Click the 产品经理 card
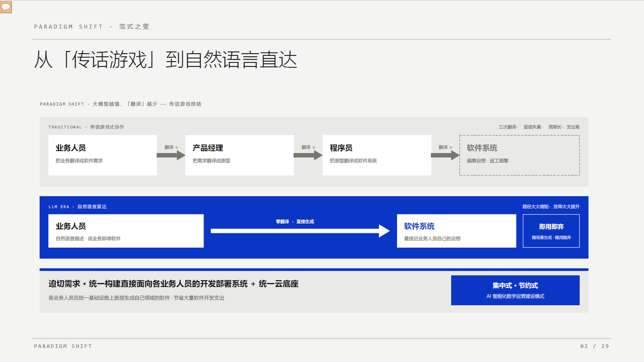644x362 pixels. coord(239,155)
